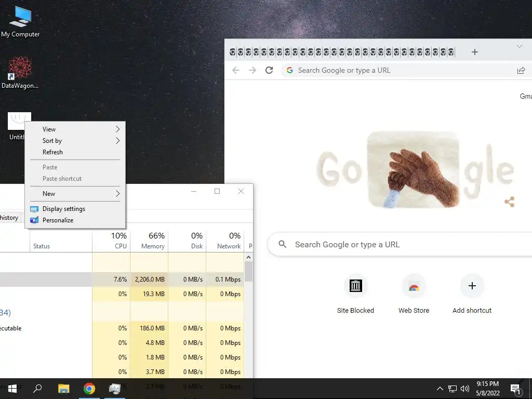Sort Task Manager by Disk column

coord(187,241)
